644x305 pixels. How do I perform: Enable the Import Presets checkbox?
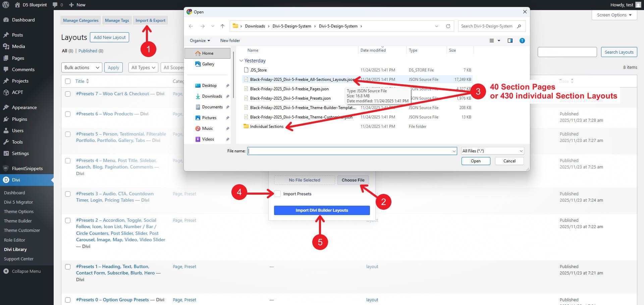click(277, 194)
